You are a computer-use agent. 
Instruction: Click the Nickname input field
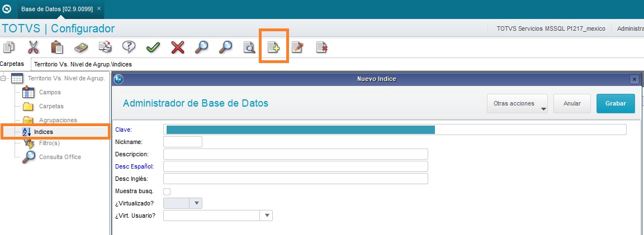click(183, 142)
